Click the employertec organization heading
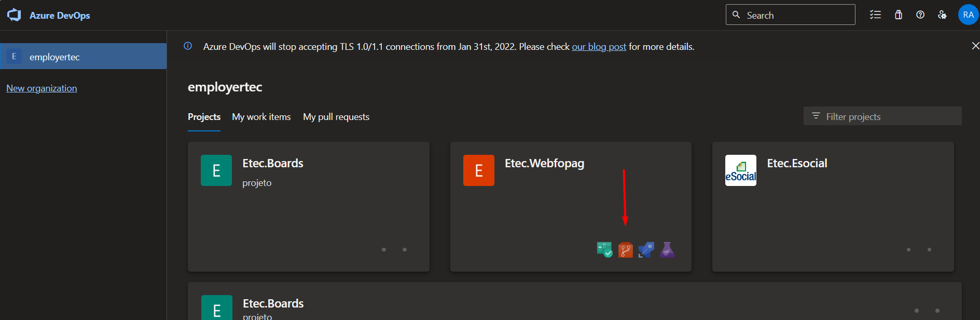 tap(225, 87)
